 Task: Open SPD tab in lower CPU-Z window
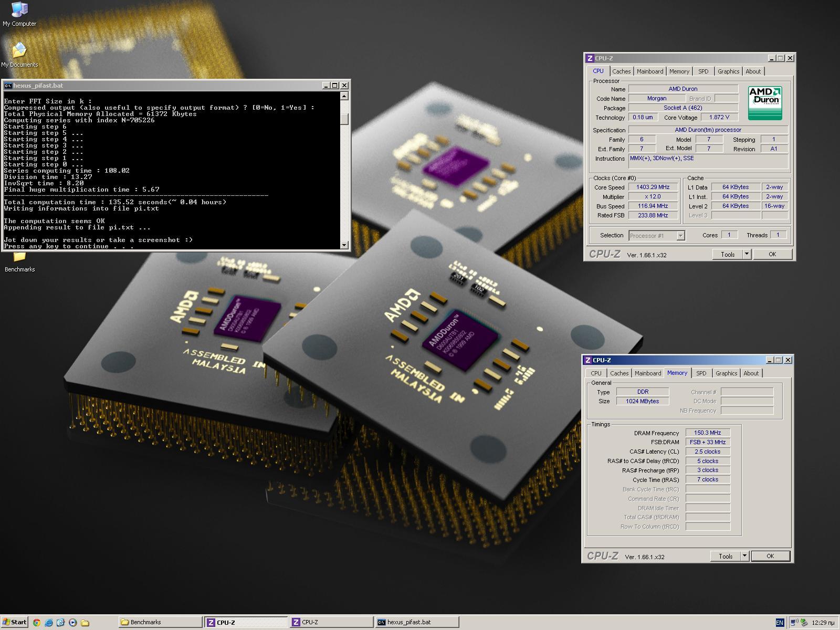(x=701, y=373)
